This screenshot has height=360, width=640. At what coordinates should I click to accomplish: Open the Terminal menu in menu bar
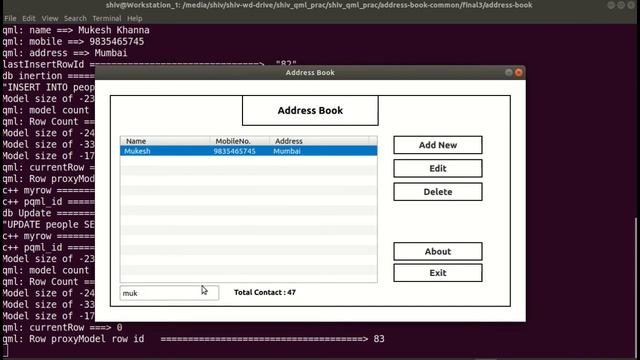coord(107,18)
